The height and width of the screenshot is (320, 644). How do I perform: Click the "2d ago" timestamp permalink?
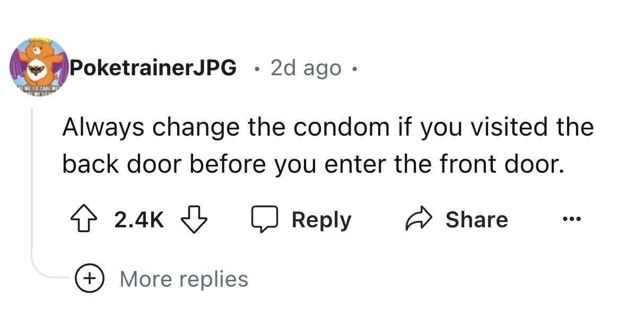pos(306,68)
